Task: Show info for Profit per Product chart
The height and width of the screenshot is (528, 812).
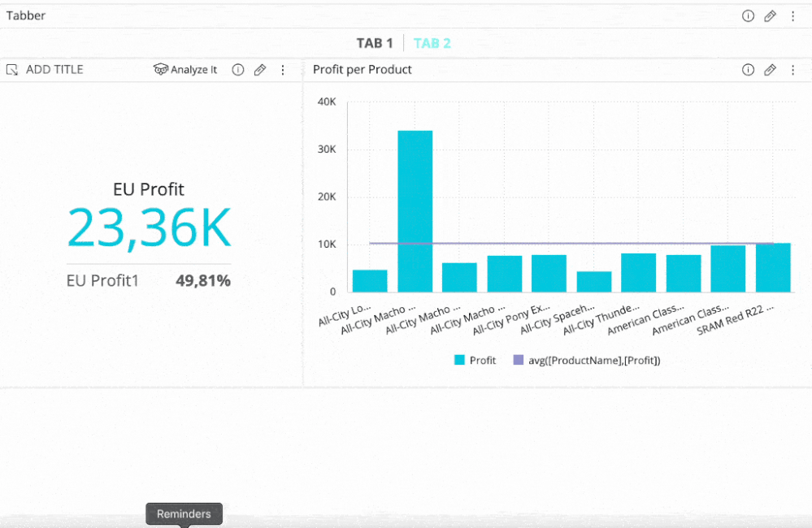Action: [x=748, y=70]
